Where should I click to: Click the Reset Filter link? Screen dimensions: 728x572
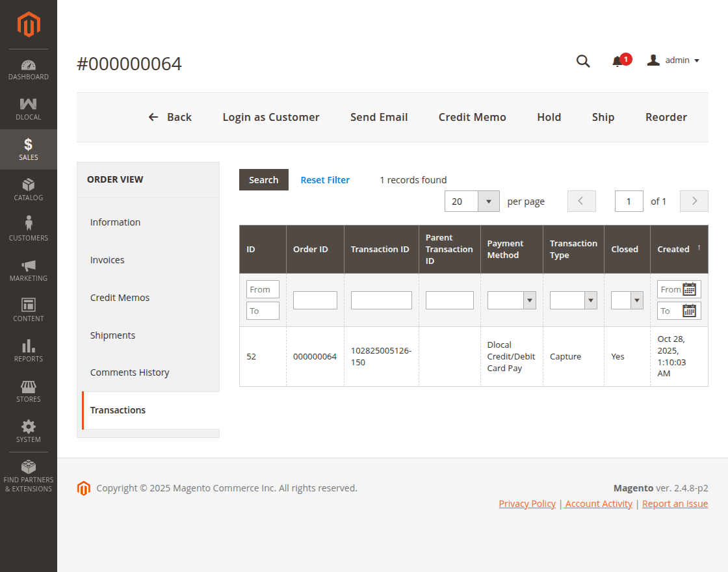[x=325, y=179]
